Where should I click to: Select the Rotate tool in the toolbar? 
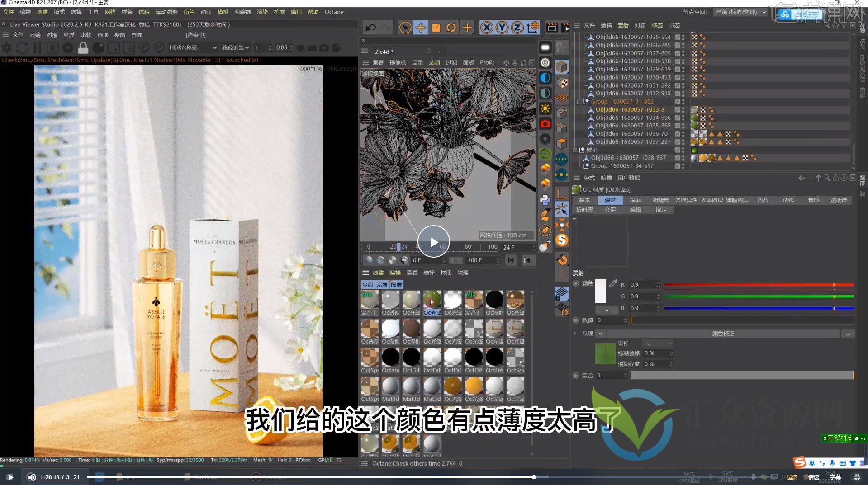451,27
